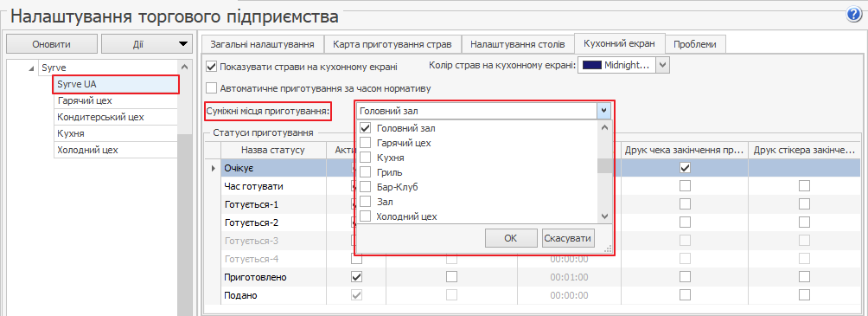Click row indicator arrow beside Очікує
The image size is (868, 316).
tap(214, 168)
